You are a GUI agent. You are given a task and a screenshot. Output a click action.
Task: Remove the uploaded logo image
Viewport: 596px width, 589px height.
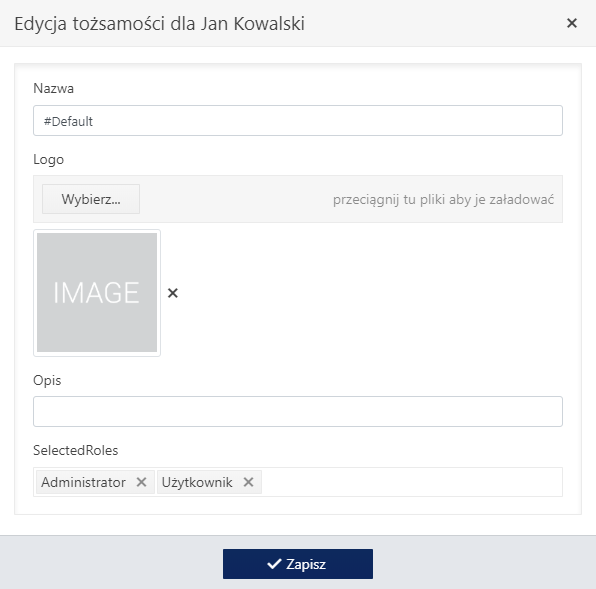(x=173, y=293)
